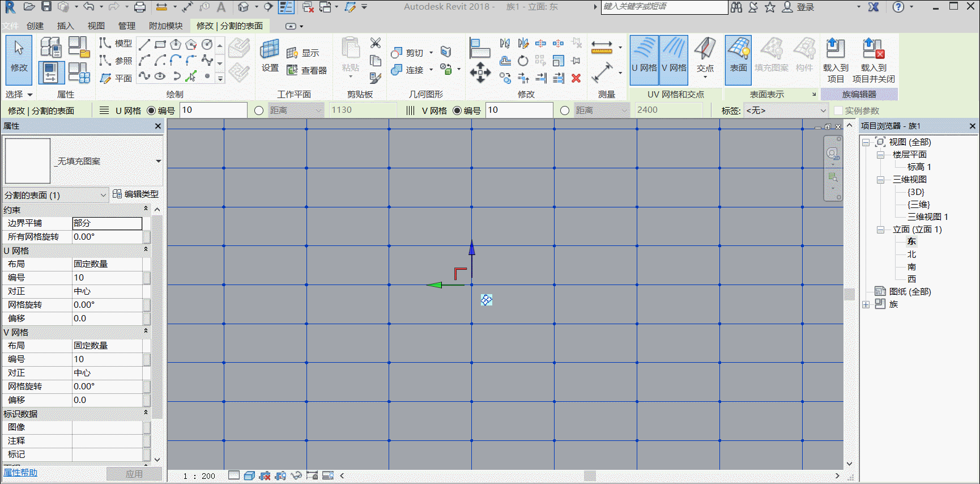Screen dimensions: 980x484
Task: Enable the 实例参数 checkbox
Action: click(x=838, y=111)
